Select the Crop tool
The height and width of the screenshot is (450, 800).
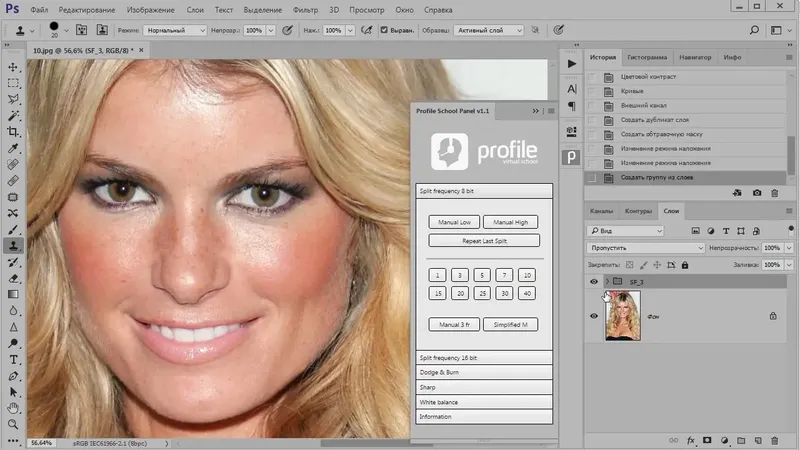13,132
